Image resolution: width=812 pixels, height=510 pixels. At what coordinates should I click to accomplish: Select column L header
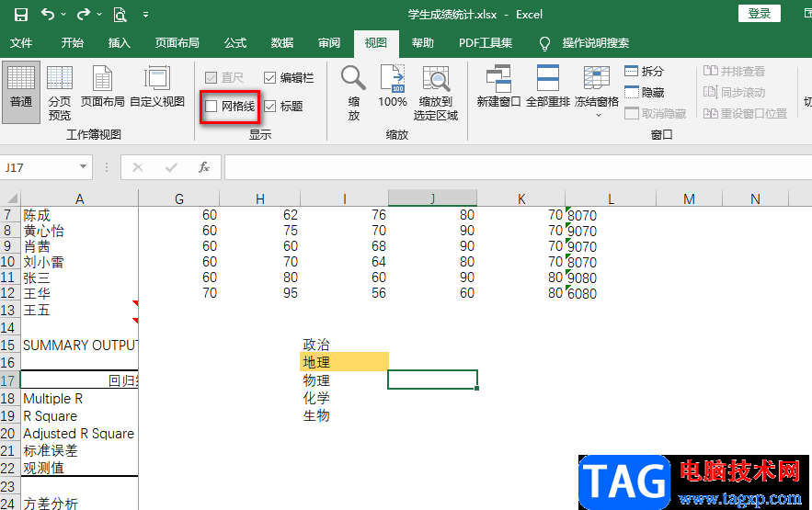612,198
